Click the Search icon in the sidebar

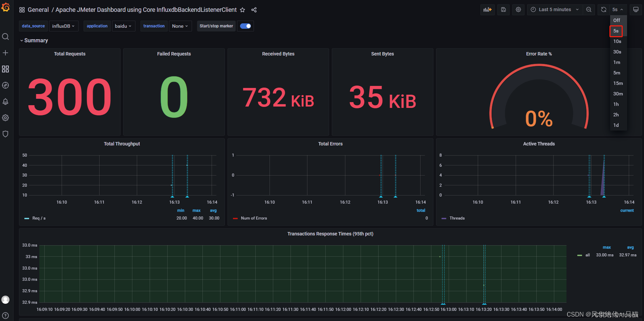click(x=5, y=36)
